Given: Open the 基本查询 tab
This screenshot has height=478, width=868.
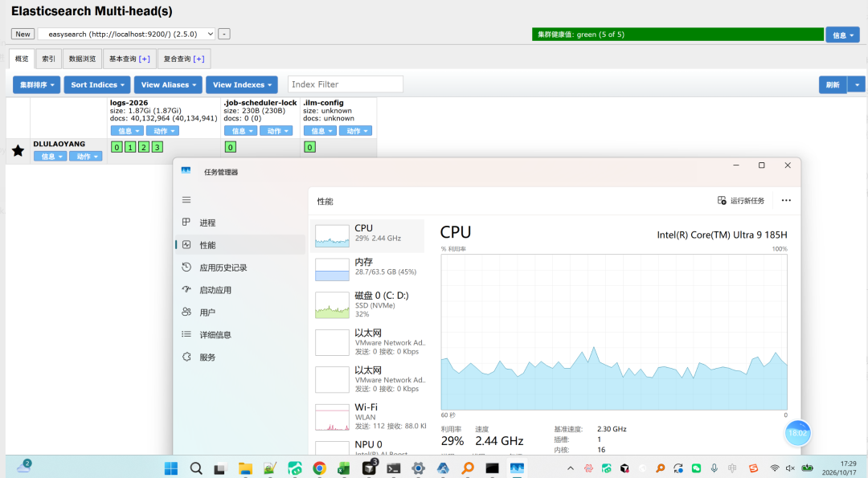Looking at the screenshot, I should pyautogui.click(x=129, y=59).
